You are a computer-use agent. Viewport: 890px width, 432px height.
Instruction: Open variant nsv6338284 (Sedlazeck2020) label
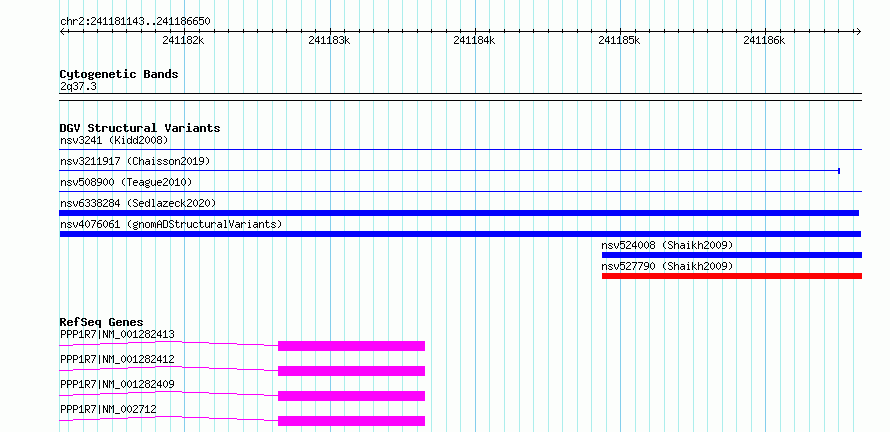[x=138, y=203]
